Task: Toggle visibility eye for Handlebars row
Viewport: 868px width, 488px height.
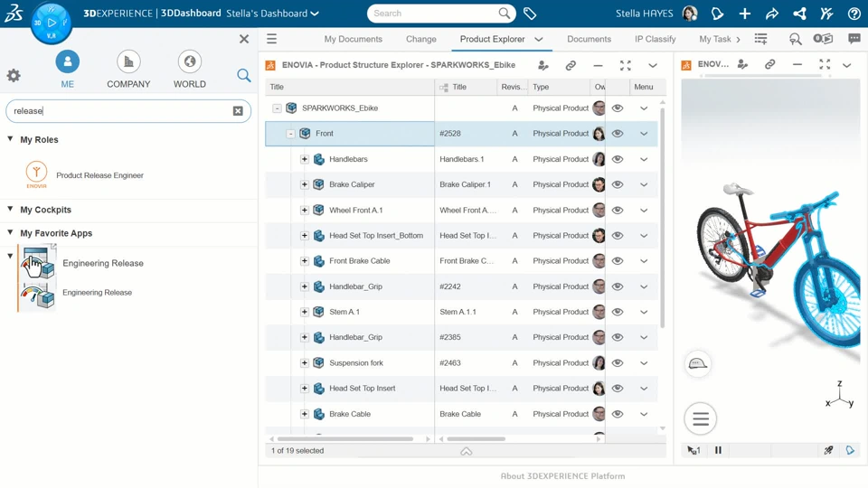Action: (618, 159)
